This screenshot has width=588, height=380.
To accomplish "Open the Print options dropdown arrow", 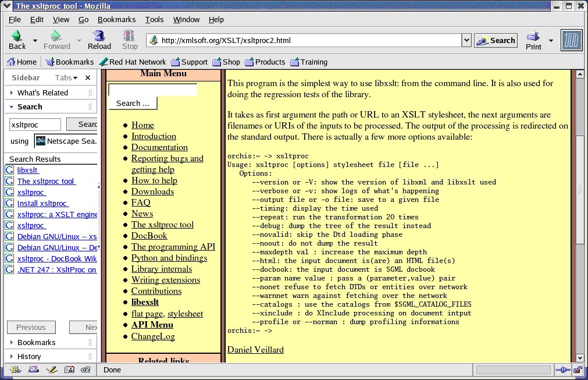I will pyautogui.click(x=551, y=40).
